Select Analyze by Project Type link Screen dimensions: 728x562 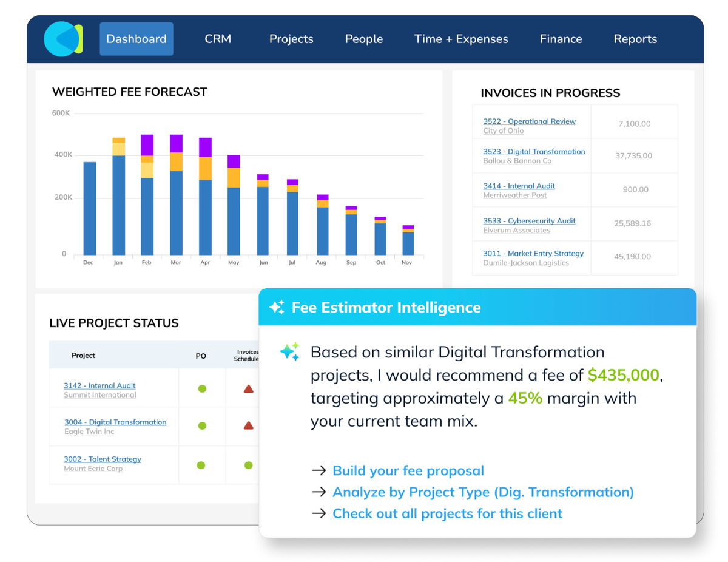click(483, 492)
